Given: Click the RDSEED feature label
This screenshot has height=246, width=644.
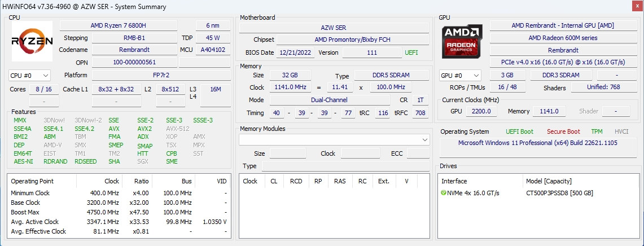Looking at the screenshot, I should (x=85, y=161).
